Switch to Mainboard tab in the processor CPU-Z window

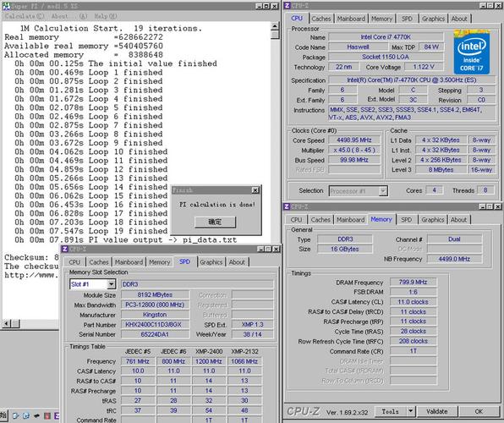pos(351,19)
